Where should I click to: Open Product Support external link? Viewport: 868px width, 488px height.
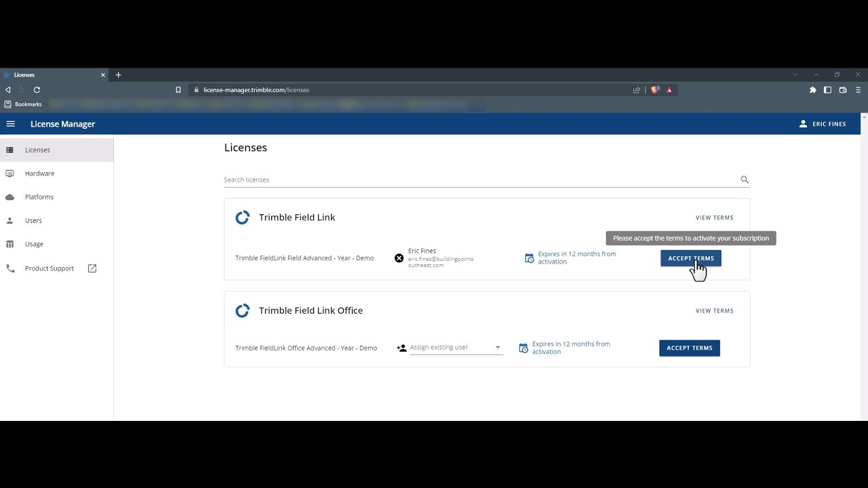pyautogui.click(x=57, y=268)
